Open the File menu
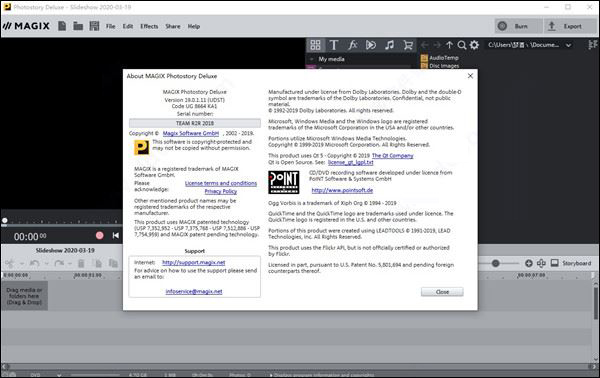This screenshot has height=378, width=600. (111, 26)
